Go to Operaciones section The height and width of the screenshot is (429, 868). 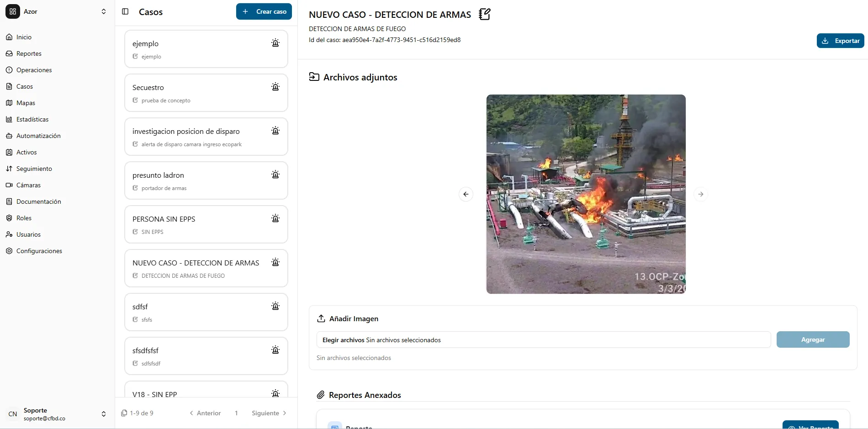pos(29,70)
